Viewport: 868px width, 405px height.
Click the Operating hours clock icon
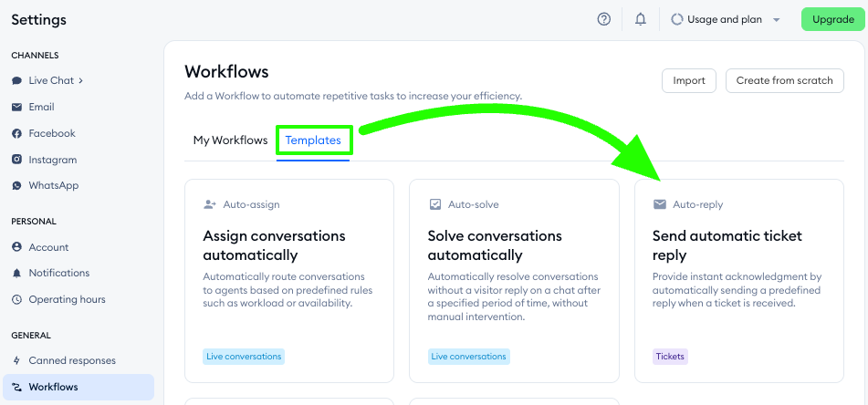tap(16, 299)
